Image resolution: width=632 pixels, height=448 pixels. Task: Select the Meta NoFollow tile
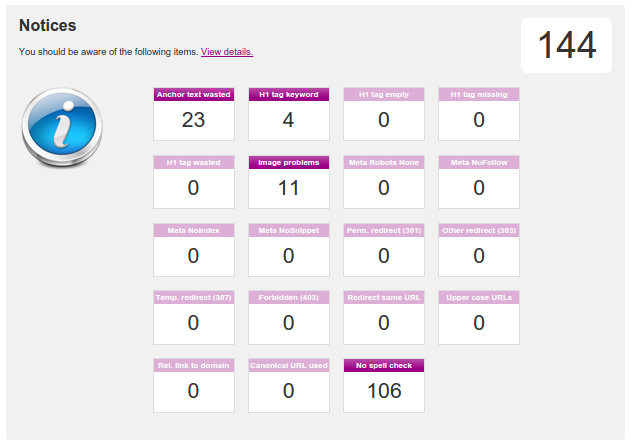click(x=479, y=182)
